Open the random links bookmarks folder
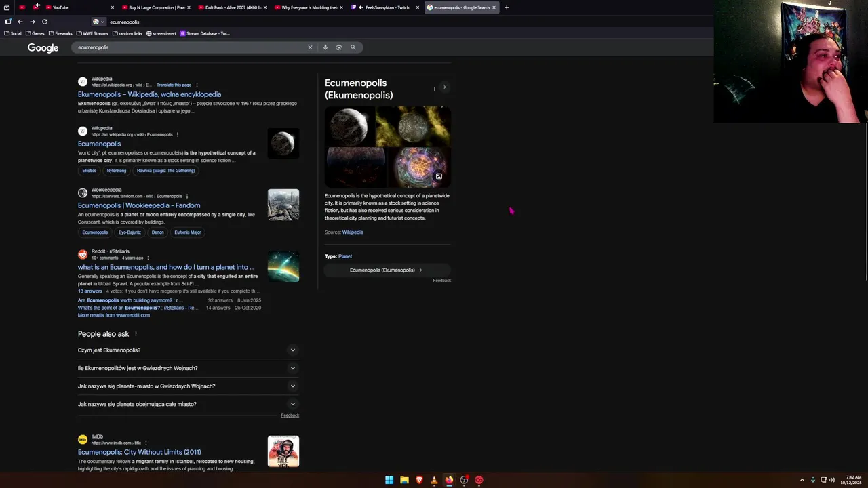 point(127,33)
